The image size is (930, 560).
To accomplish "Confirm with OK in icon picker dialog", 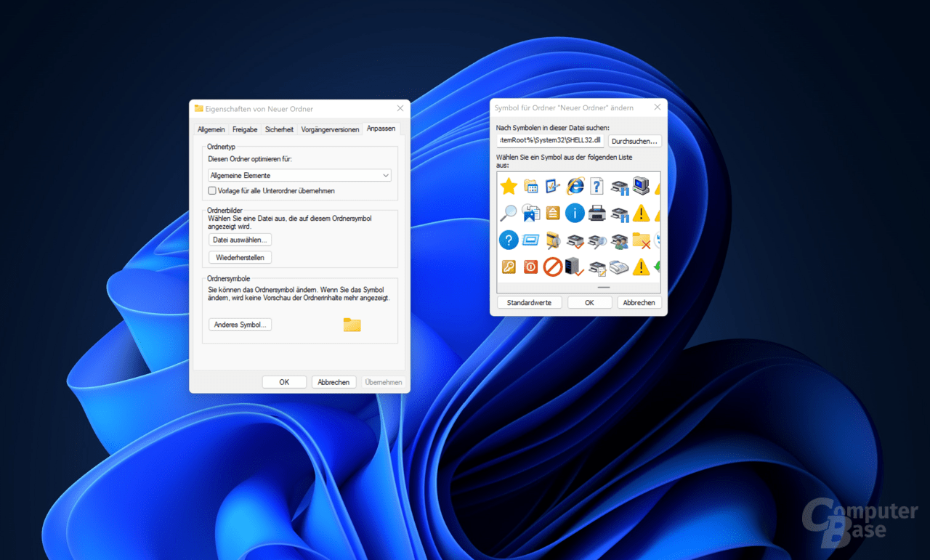I will (589, 302).
